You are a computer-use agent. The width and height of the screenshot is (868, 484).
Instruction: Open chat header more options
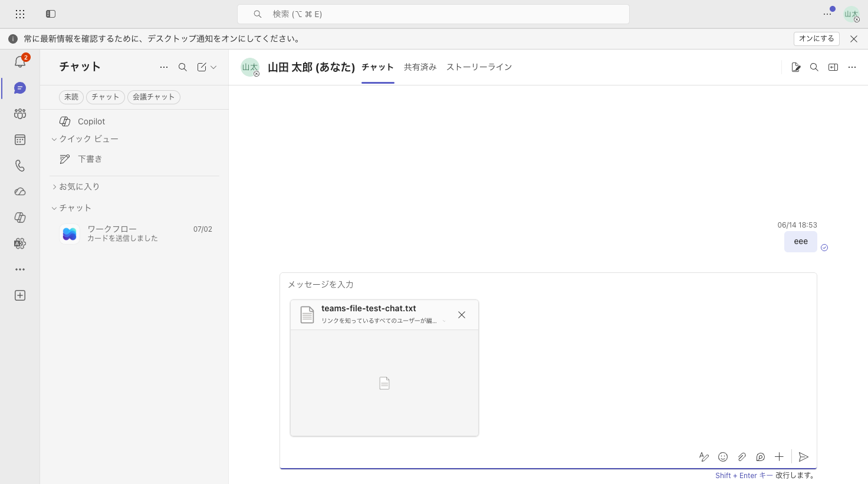tap(852, 67)
